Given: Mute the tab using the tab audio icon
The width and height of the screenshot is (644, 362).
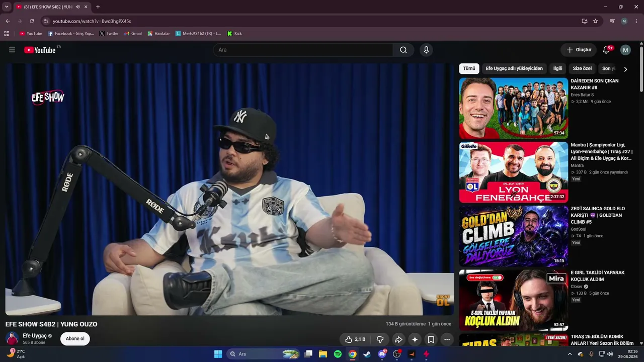Looking at the screenshot, I should coord(77,7).
